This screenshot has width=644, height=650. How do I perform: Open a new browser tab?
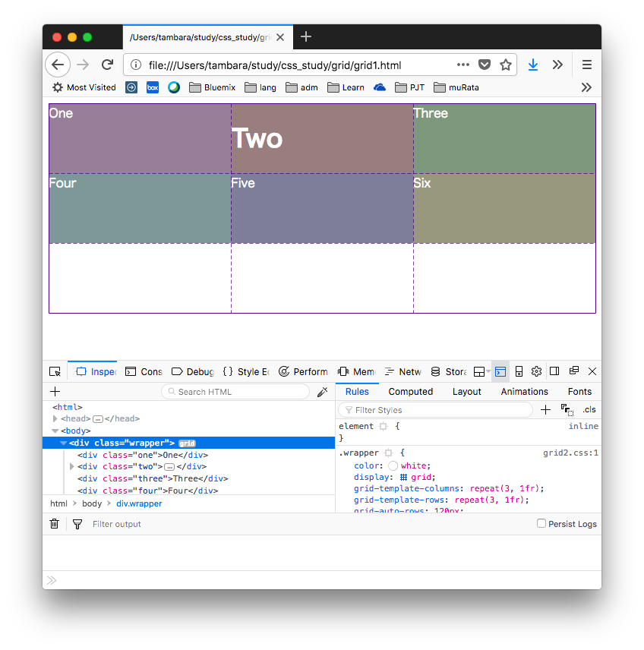coord(306,37)
